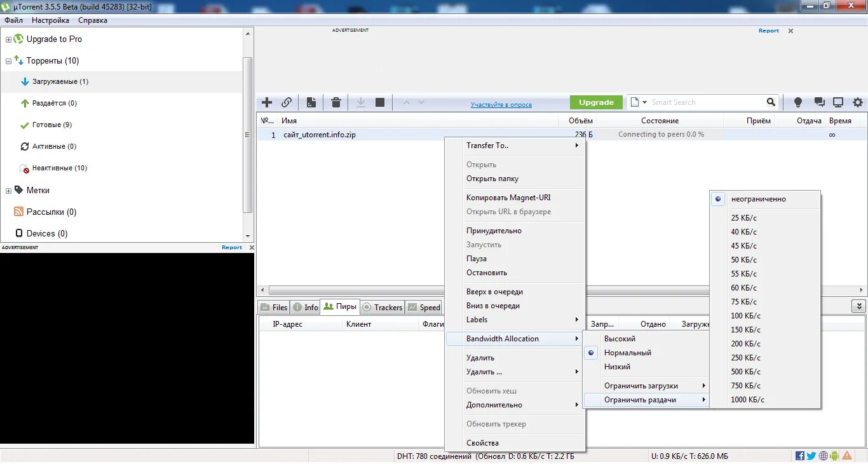Image resolution: width=868 pixels, height=464 pixels.
Task: Move torrent up in queue arrow
Action: coord(407,102)
